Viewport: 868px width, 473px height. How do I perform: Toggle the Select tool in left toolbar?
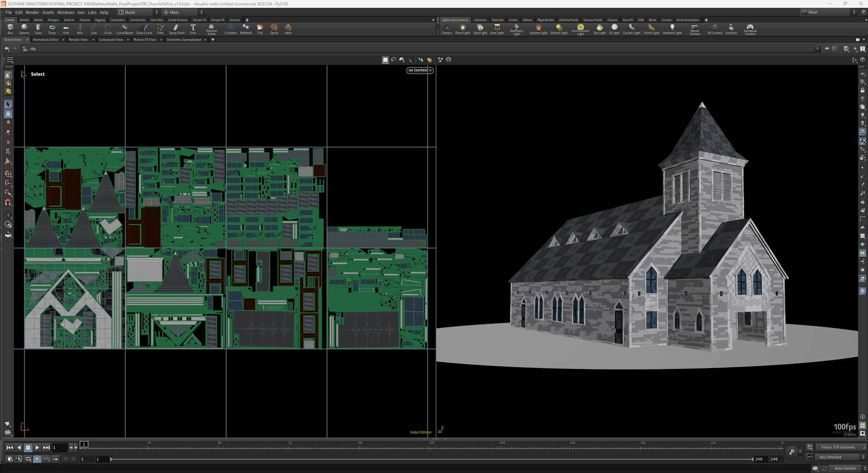(x=8, y=104)
